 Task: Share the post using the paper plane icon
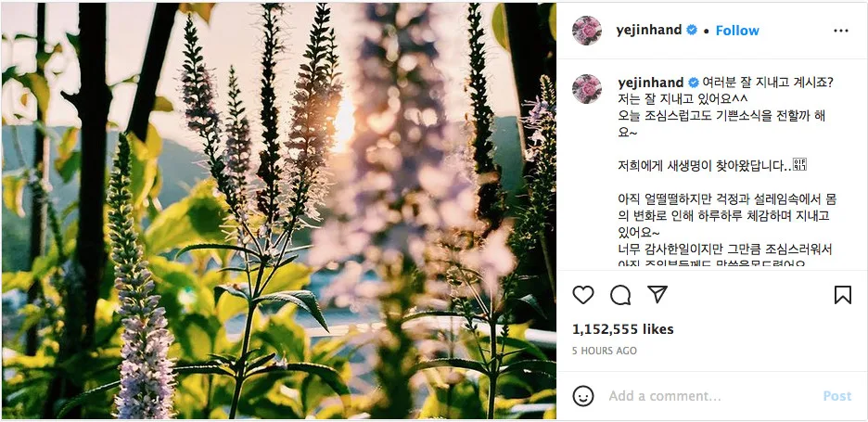[657, 294]
